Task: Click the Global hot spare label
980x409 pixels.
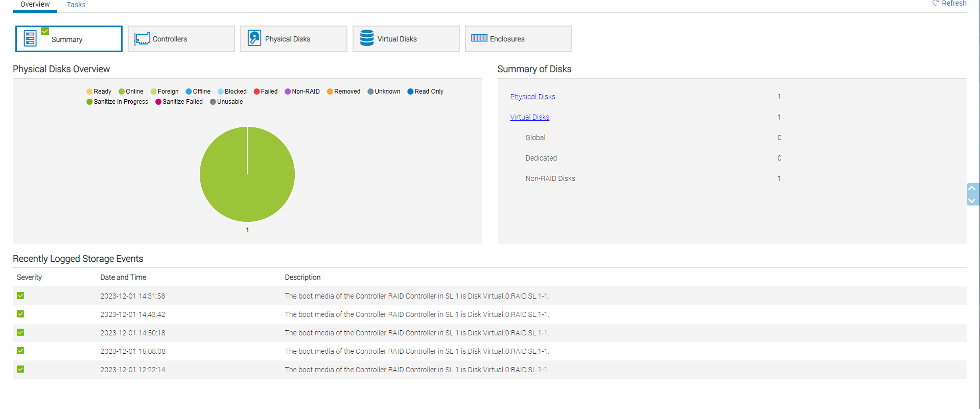Action: [x=535, y=138]
